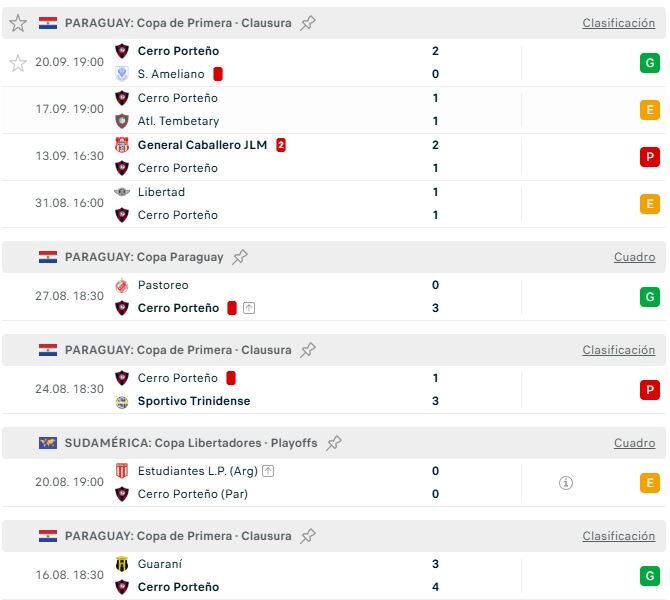Click the red P badge for General Caballero match
This screenshot has width=670, height=600.
[649, 157]
